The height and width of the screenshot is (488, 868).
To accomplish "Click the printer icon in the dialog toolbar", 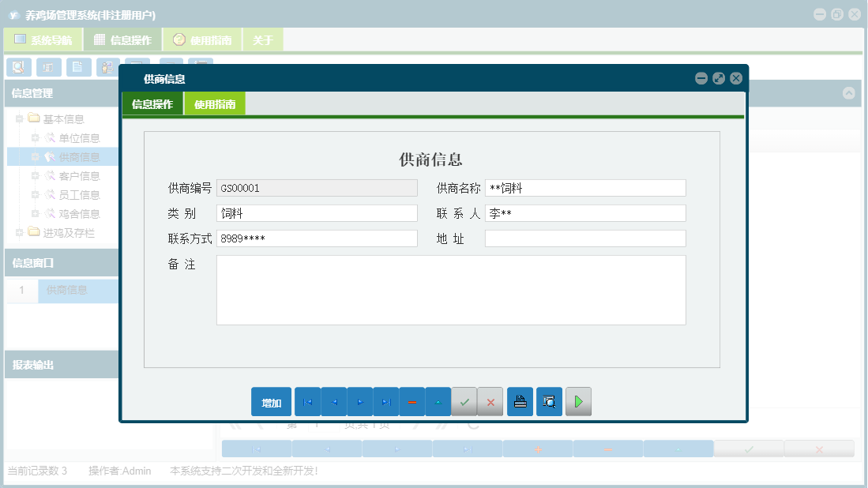I will click(x=520, y=402).
